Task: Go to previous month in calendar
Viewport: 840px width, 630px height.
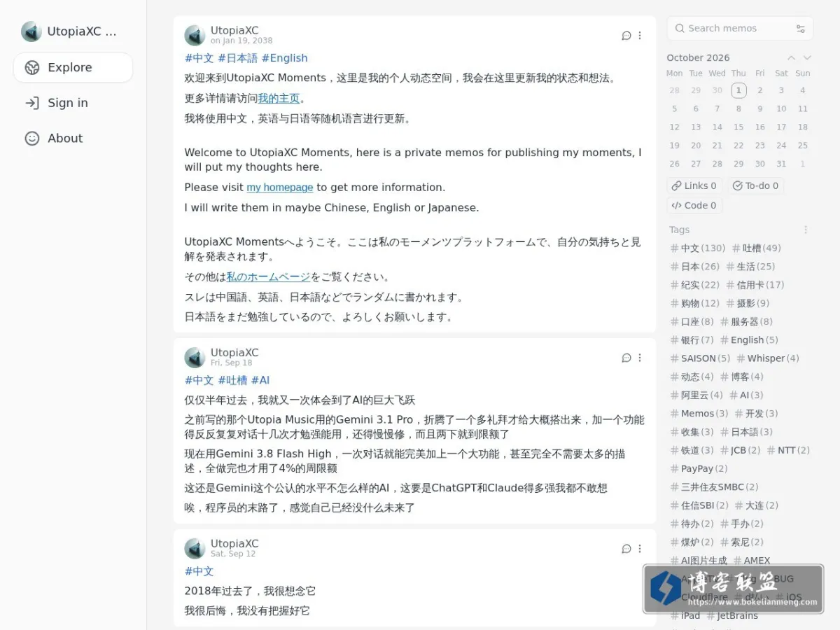Action: coord(791,58)
